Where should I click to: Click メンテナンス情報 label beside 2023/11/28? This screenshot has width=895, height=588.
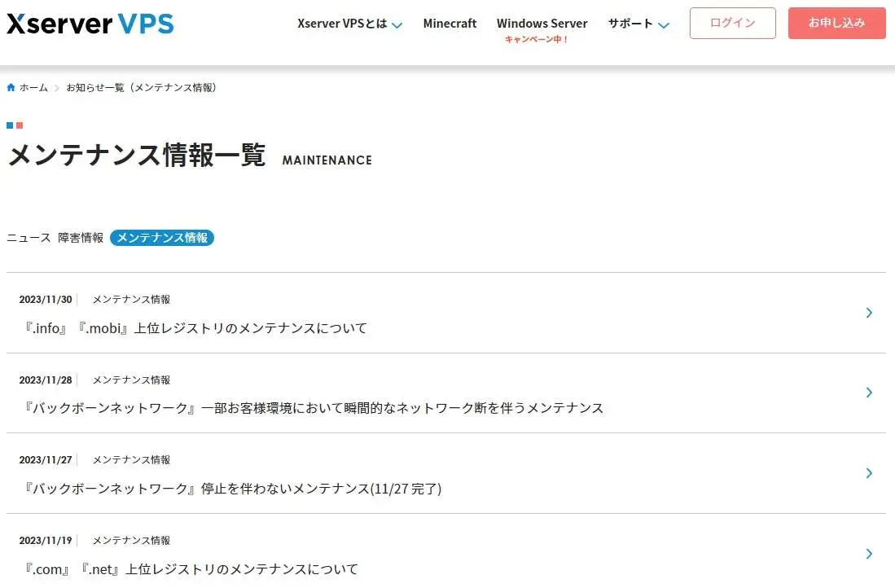[x=131, y=380]
